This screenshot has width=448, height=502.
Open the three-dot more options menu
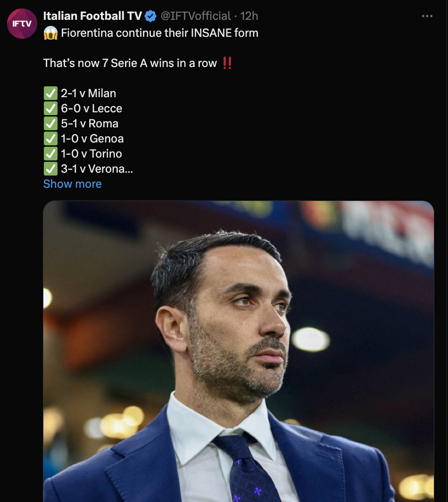(x=427, y=16)
